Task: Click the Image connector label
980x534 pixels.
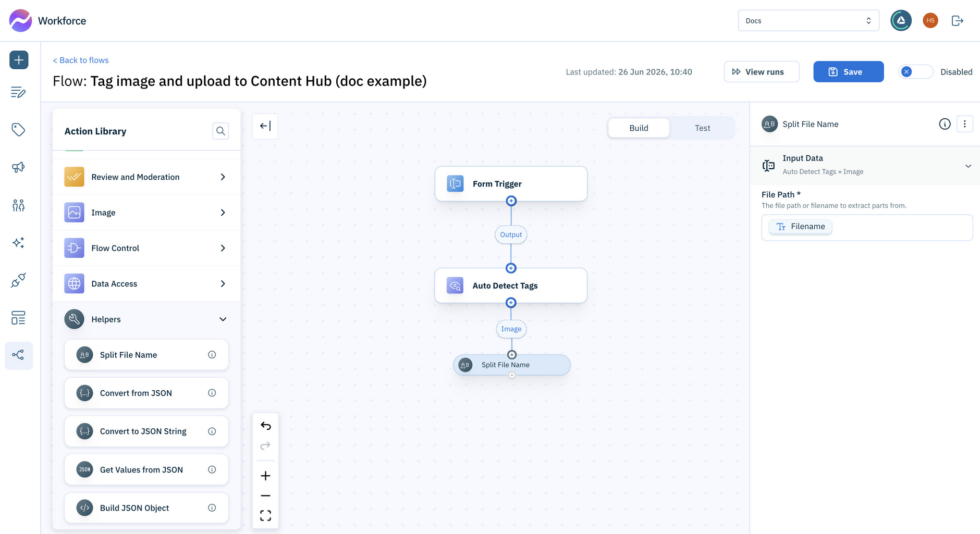Action: click(511, 329)
